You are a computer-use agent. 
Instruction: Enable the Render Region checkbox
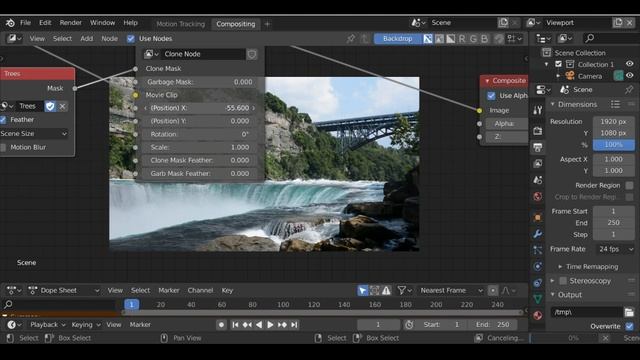[629, 185]
